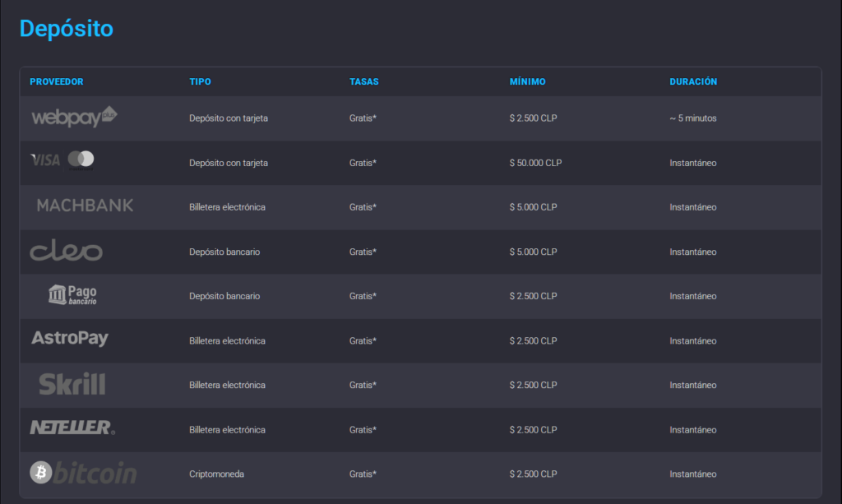Click '$ 5.000 CLP' in MACHBANK row
Image resolution: width=842 pixels, height=504 pixels.
click(x=533, y=207)
